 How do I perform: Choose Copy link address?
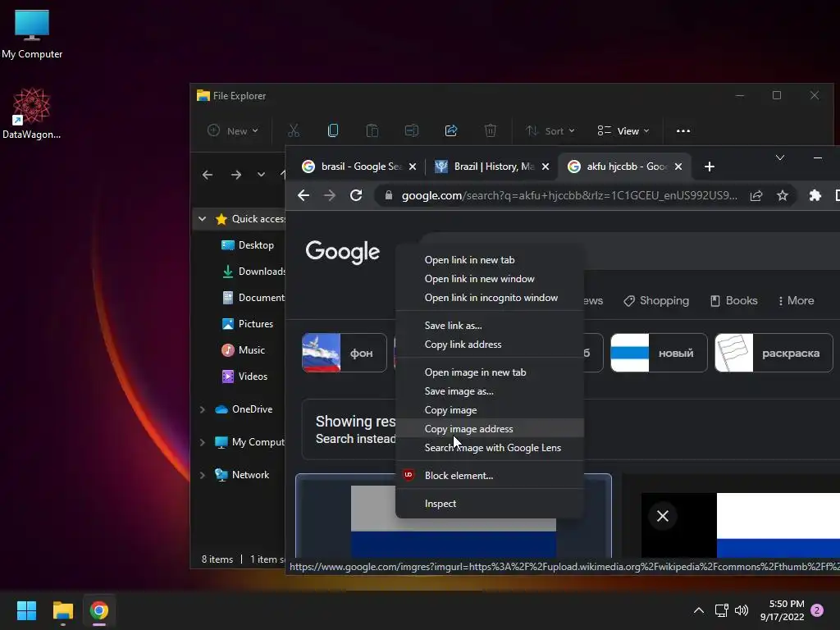tap(490, 344)
